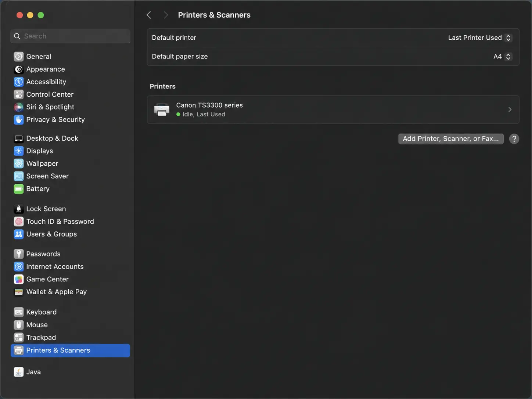Screen dimensions: 532x399
Task: Go forward with the right chevron
Action: (x=166, y=15)
